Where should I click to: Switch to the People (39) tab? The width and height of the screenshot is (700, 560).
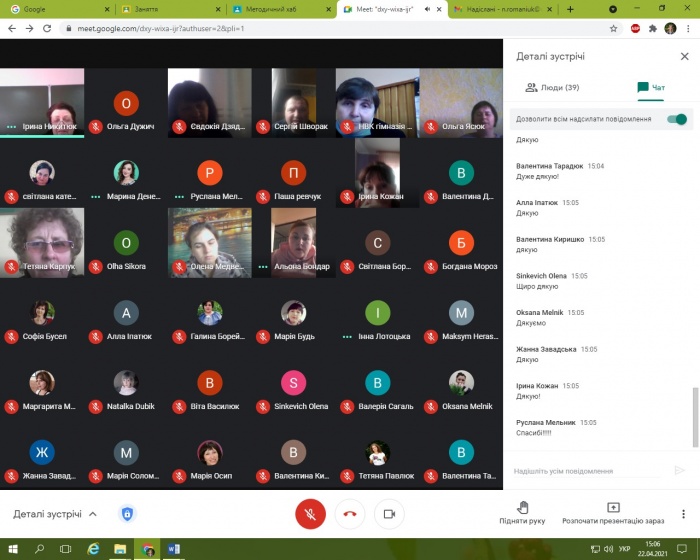click(x=552, y=88)
